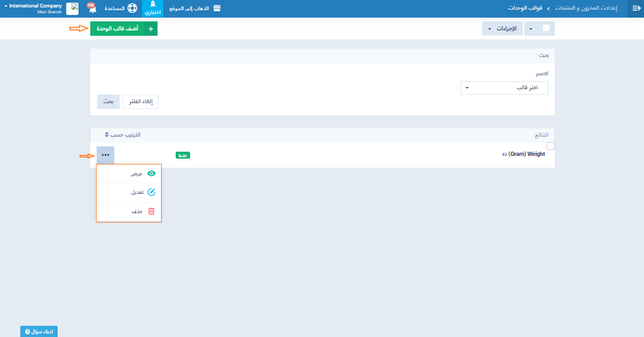The image size is (644, 337).
Task: Click the pencil edit icon in menu
Action: tap(151, 192)
